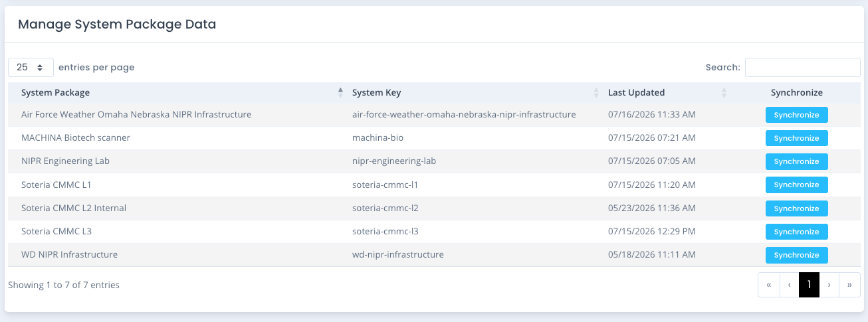Click date 07/16/2026 11:33 AM

652,114
